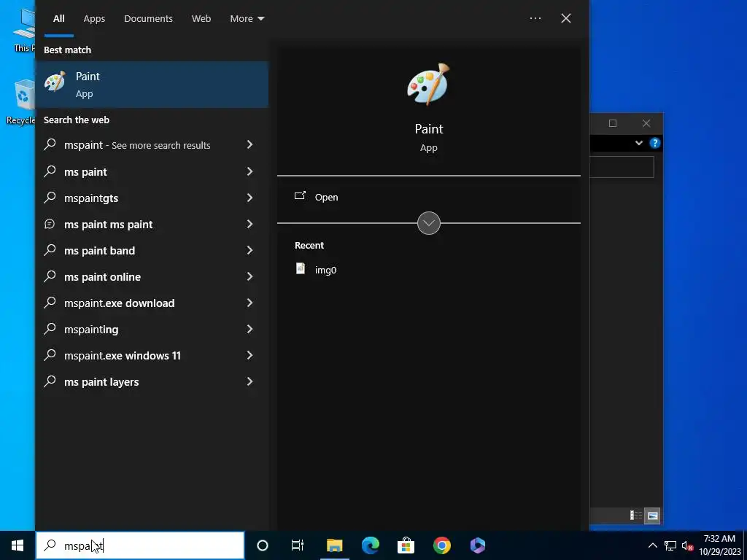Viewport: 747px width, 560px height.
Task: Launch Microsoft Edge from taskbar
Action: (370, 545)
